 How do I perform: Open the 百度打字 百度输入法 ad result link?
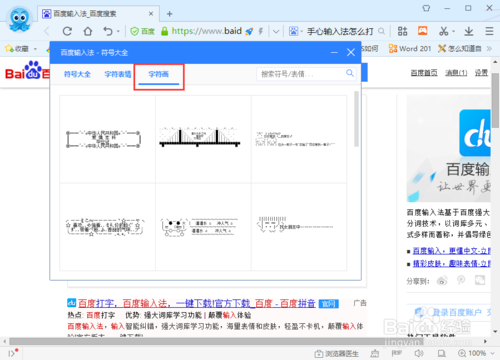pos(197,303)
